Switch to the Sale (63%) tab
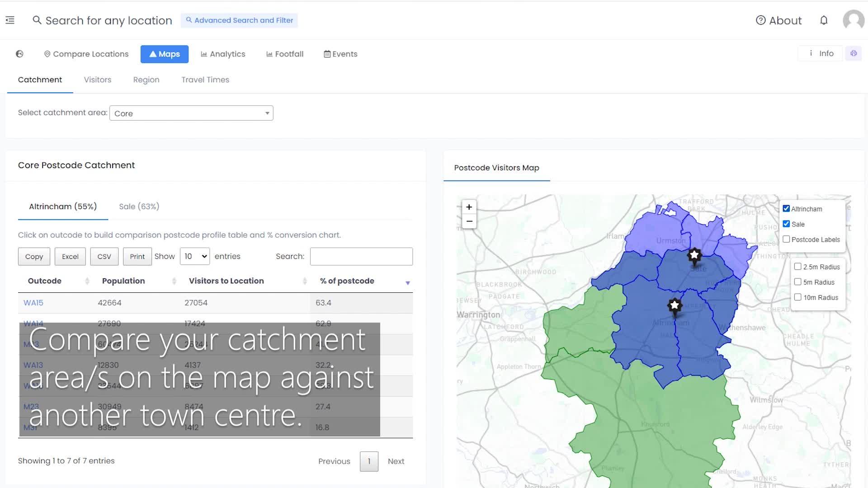 (139, 206)
